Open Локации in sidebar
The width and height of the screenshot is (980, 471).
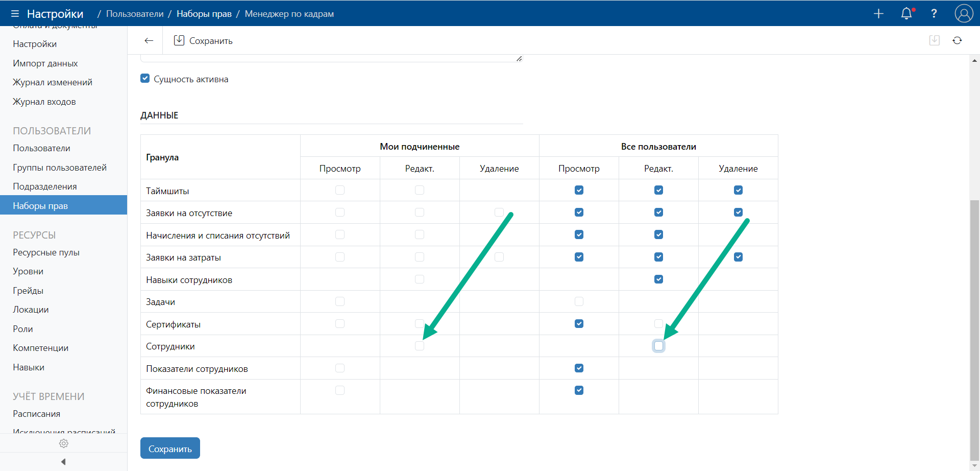(x=31, y=310)
